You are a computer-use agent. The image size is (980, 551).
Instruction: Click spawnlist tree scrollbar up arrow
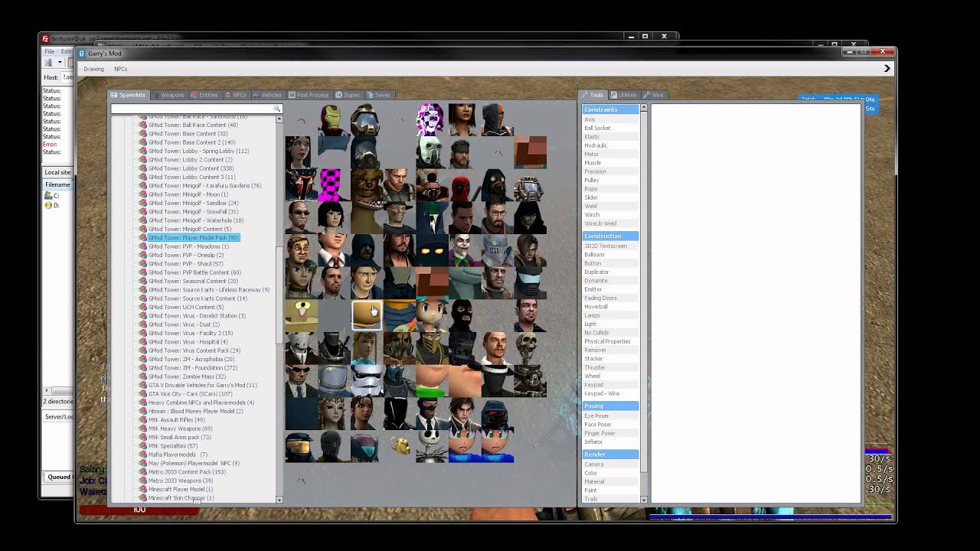(279, 119)
